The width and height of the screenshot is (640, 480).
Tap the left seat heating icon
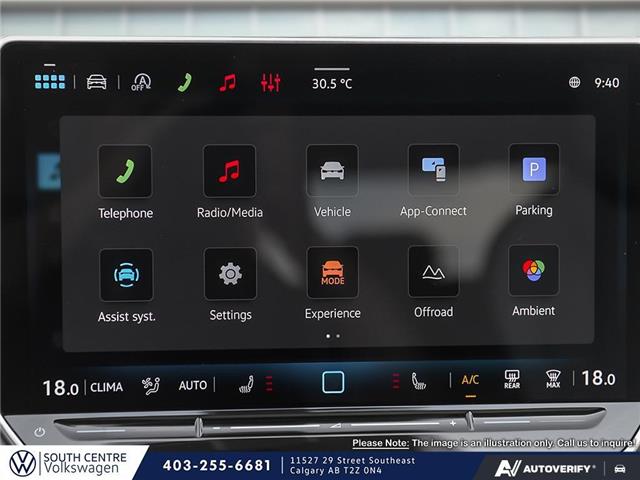click(246, 384)
